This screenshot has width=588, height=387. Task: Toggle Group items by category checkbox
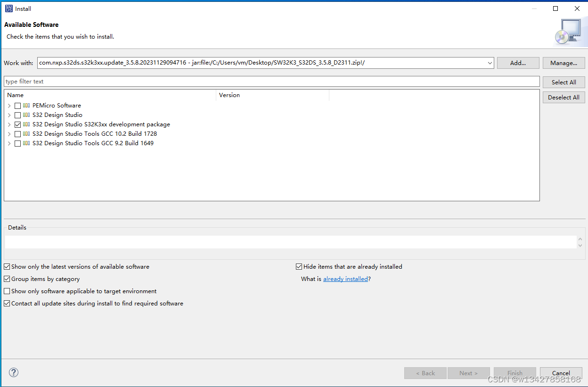7,279
